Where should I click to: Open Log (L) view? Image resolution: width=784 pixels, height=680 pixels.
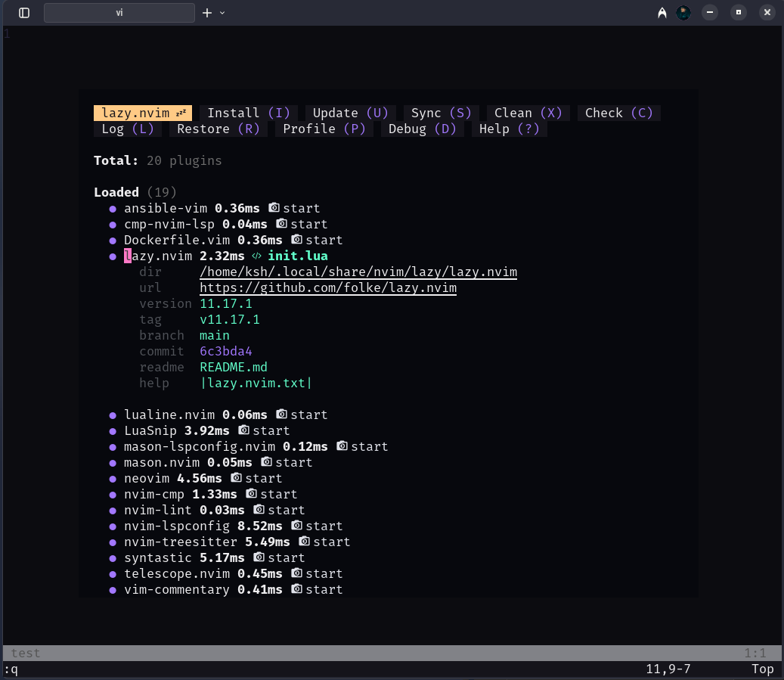tap(128, 129)
